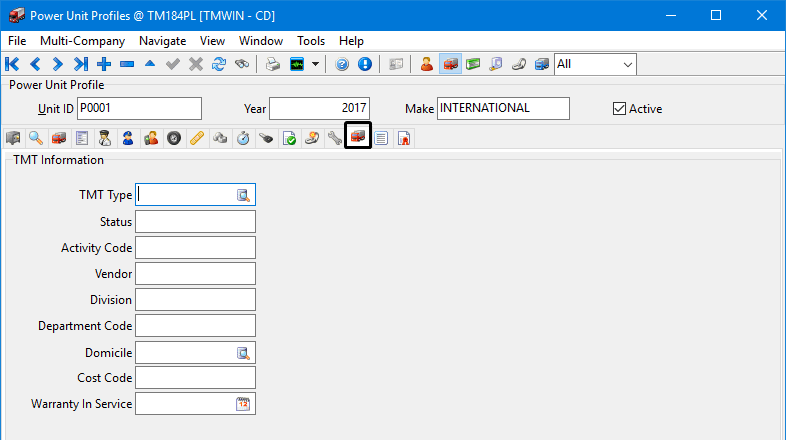This screenshot has height=440, width=786.
Task: Click the Domicile lookup button
Action: click(243, 353)
